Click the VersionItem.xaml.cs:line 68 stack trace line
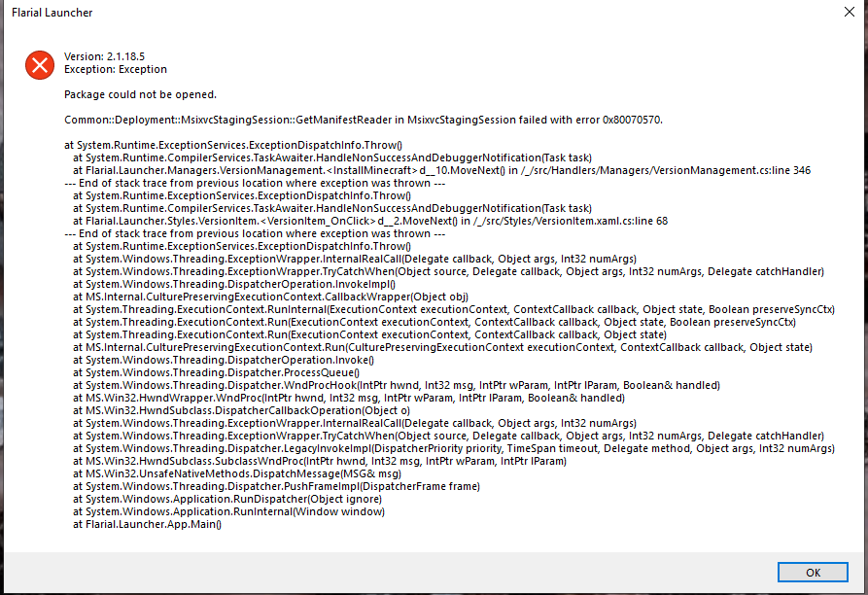Image resolution: width=868 pixels, height=595 pixels. (370, 221)
